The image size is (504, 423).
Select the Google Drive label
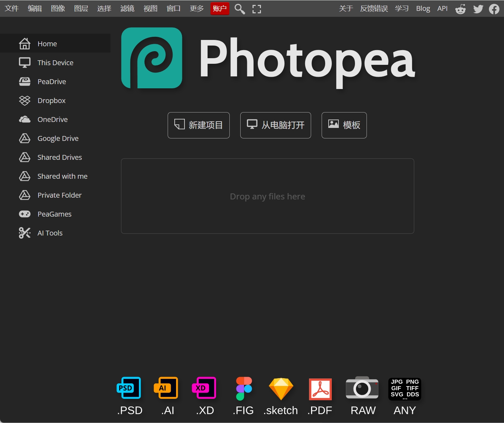[x=58, y=138]
